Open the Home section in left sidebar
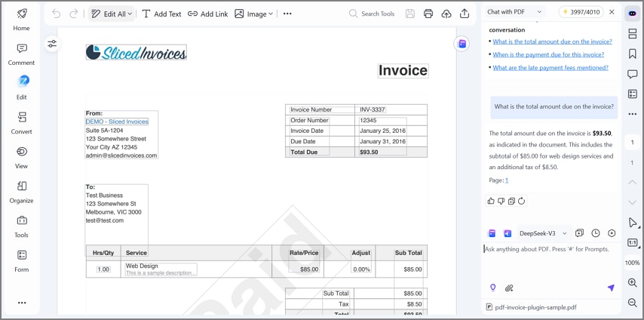Viewport: 644px width, 320px height. [x=21, y=20]
